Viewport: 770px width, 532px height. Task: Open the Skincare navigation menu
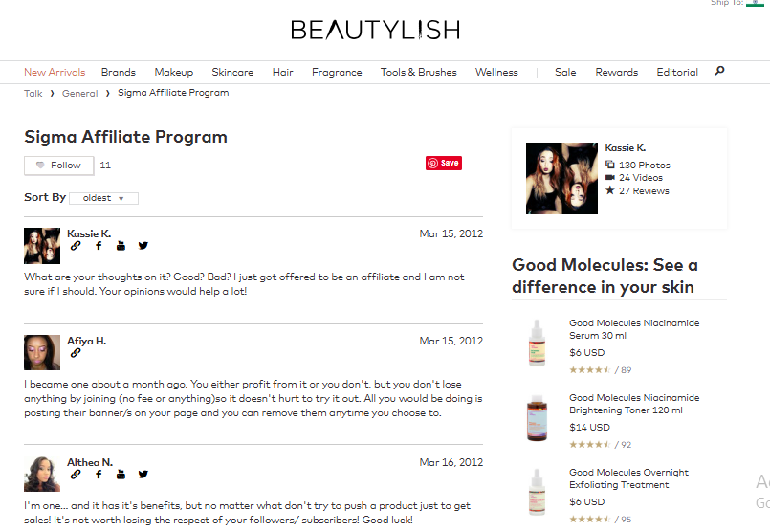coord(232,72)
